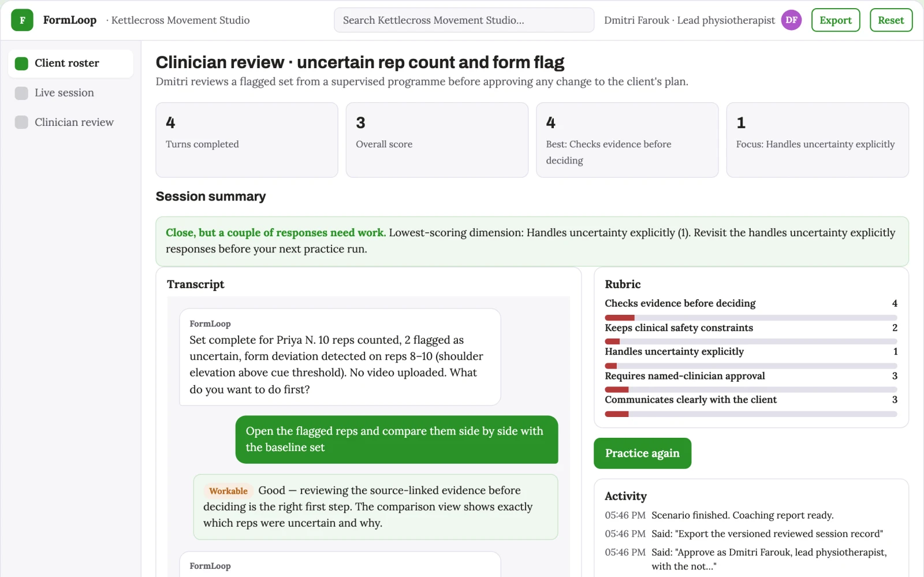Select the Best: Checks evidence before deciding card

pos(627,140)
